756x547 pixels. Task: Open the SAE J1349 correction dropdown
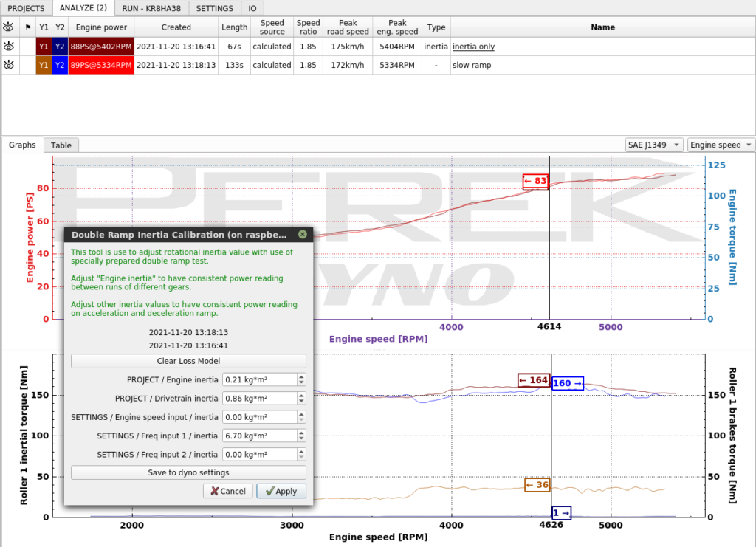[x=654, y=145]
